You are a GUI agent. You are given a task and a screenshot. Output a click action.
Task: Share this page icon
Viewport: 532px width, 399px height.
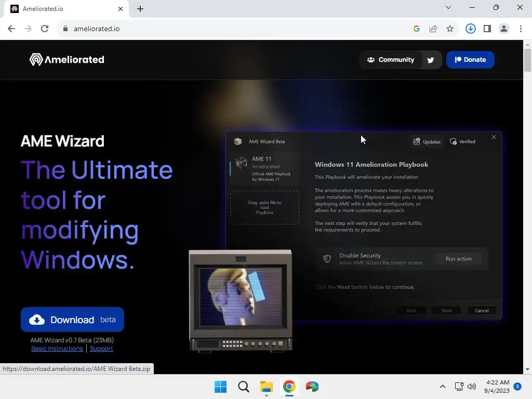[x=433, y=29]
